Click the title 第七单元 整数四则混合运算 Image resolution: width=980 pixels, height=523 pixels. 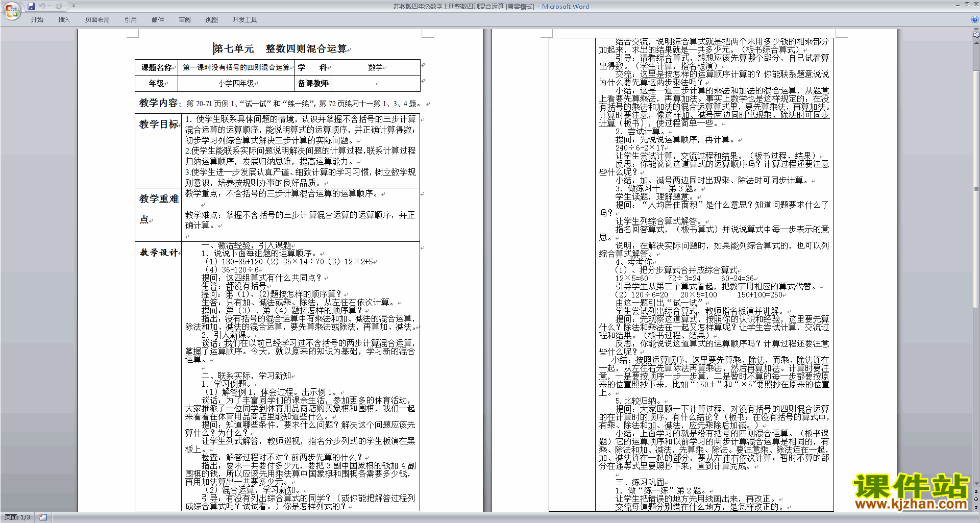pyautogui.click(x=280, y=48)
